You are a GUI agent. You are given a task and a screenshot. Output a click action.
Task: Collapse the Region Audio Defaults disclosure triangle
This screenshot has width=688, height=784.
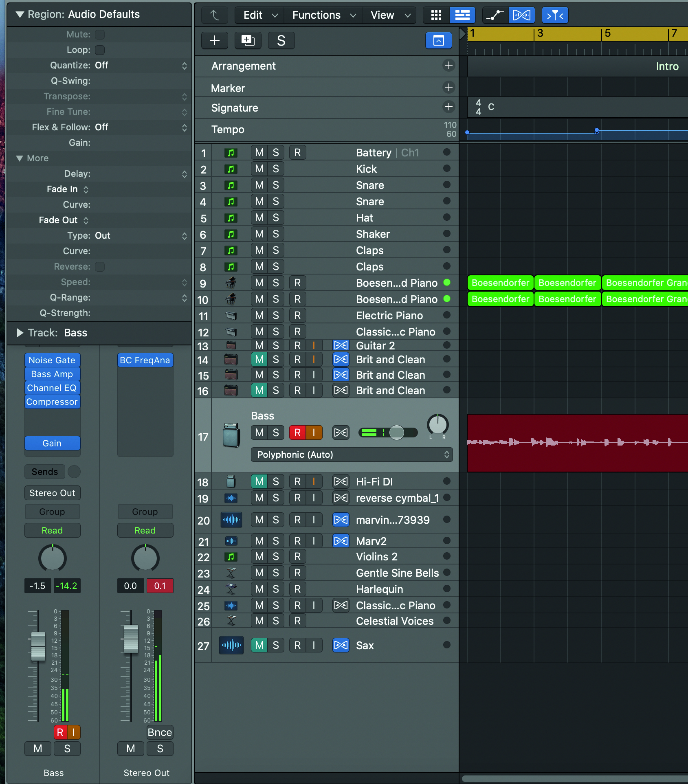20,14
